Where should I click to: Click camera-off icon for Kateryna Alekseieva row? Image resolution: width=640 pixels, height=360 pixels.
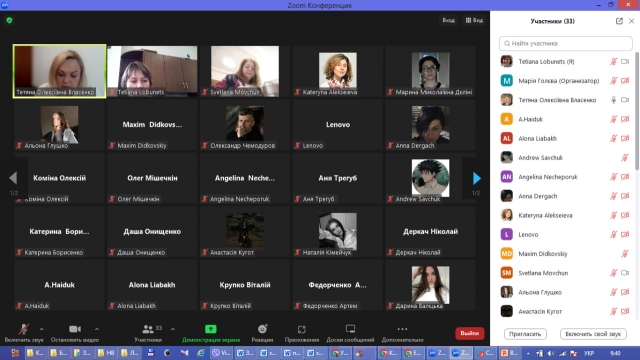(x=625, y=215)
